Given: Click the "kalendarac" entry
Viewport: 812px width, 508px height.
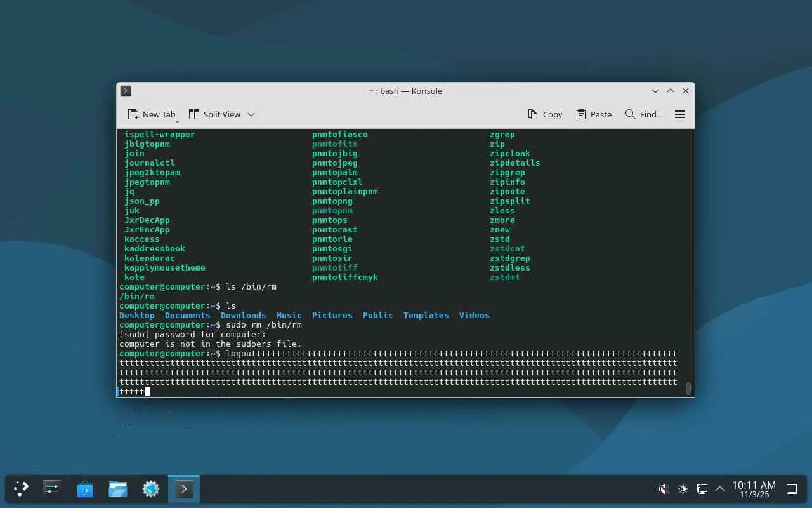Looking at the screenshot, I should click(150, 258).
